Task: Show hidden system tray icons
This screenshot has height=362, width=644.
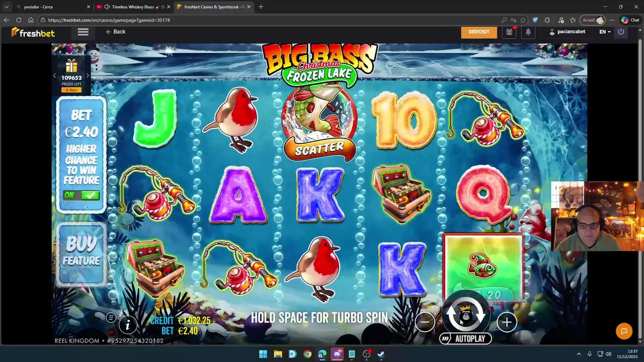Action: click(579, 354)
